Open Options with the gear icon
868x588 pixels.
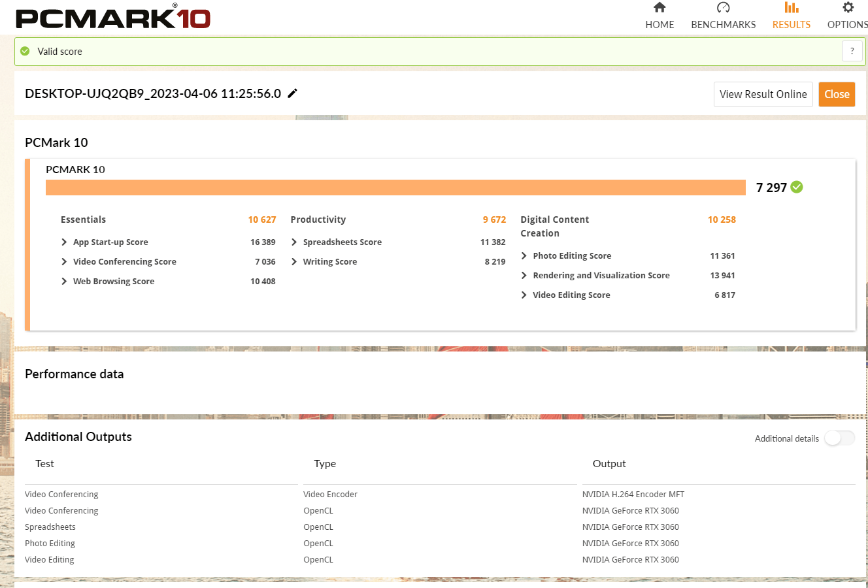[x=848, y=8]
